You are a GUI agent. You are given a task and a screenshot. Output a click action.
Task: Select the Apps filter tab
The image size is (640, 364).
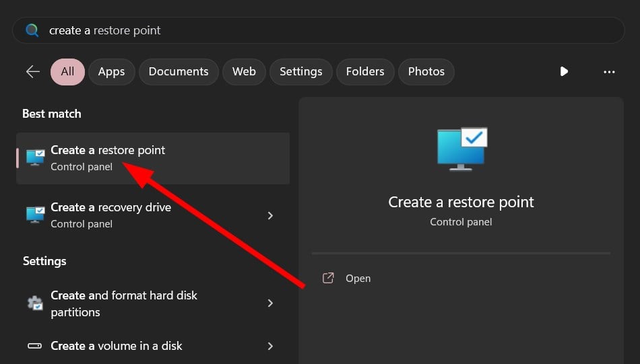click(111, 71)
